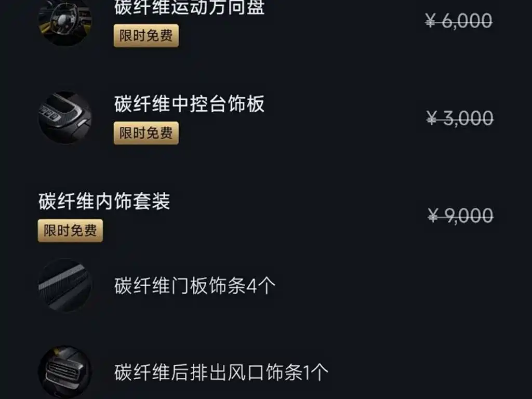The height and width of the screenshot is (399, 532).
Task: Click the struck-through ¥3,000 price
Action: point(460,118)
